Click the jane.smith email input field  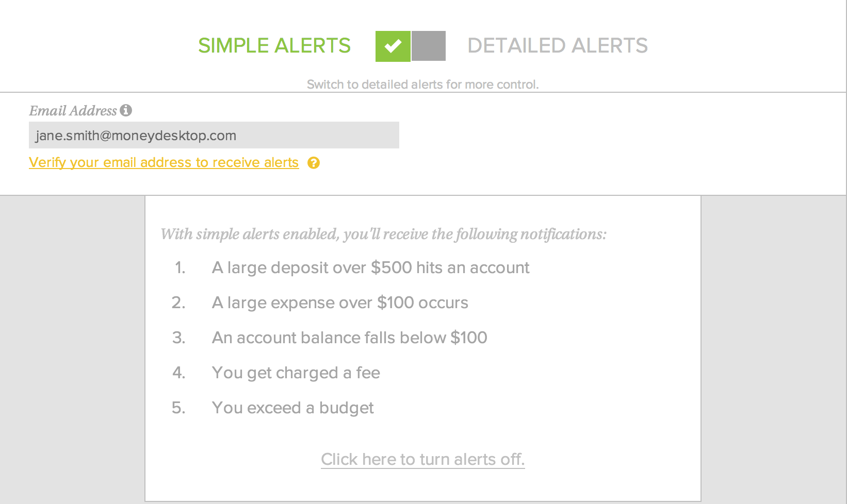[214, 135]
